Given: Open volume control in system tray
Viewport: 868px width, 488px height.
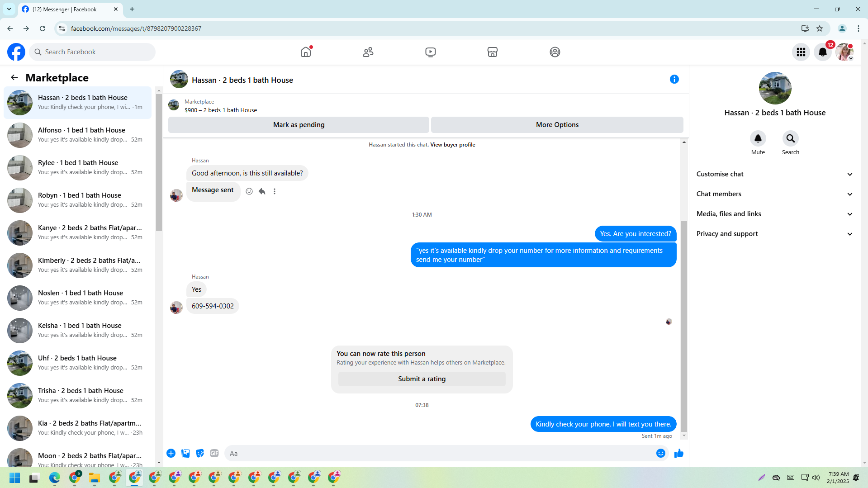Looking at the screenshot, I should coord(816,478).
